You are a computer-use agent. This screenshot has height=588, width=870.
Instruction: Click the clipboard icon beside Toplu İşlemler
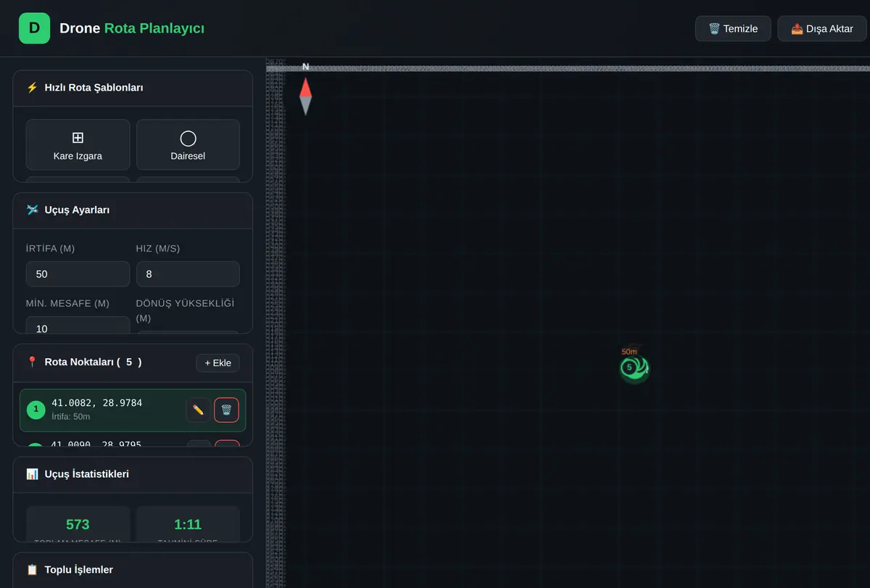32,570
